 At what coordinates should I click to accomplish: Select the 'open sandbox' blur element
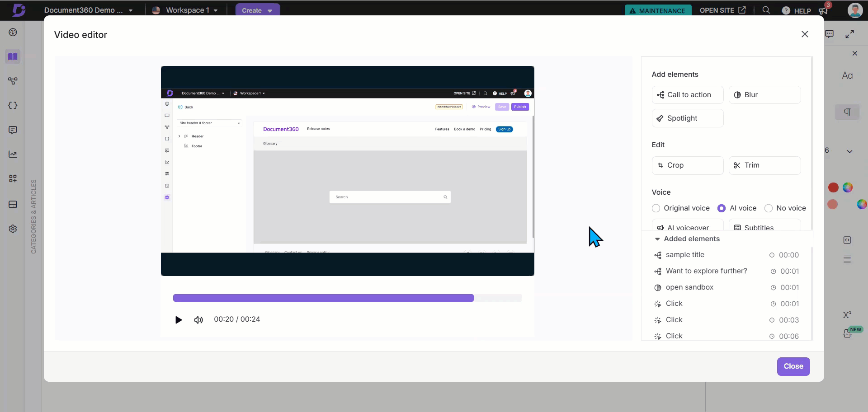(726, 287)
